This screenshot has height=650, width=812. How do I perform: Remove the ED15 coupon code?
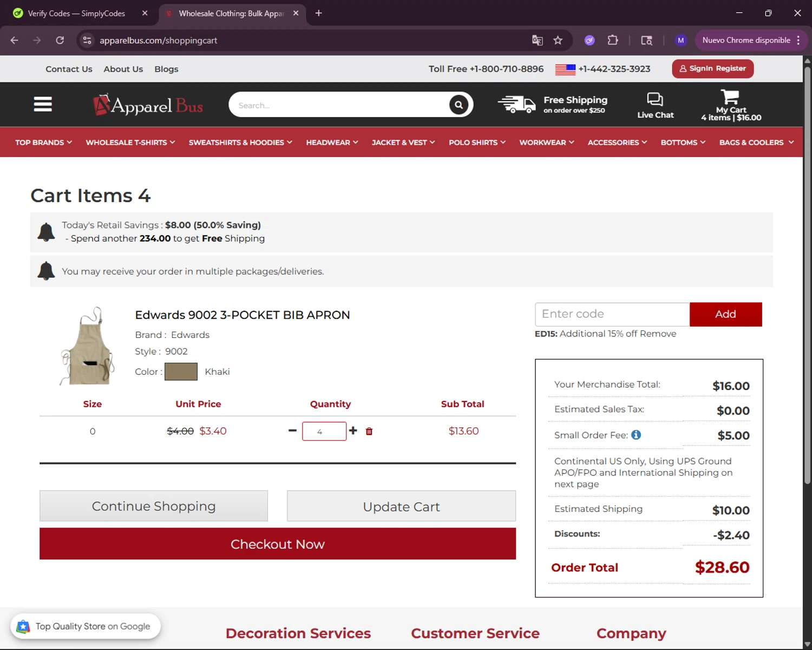pyautogui.click(x=658, y=334)
